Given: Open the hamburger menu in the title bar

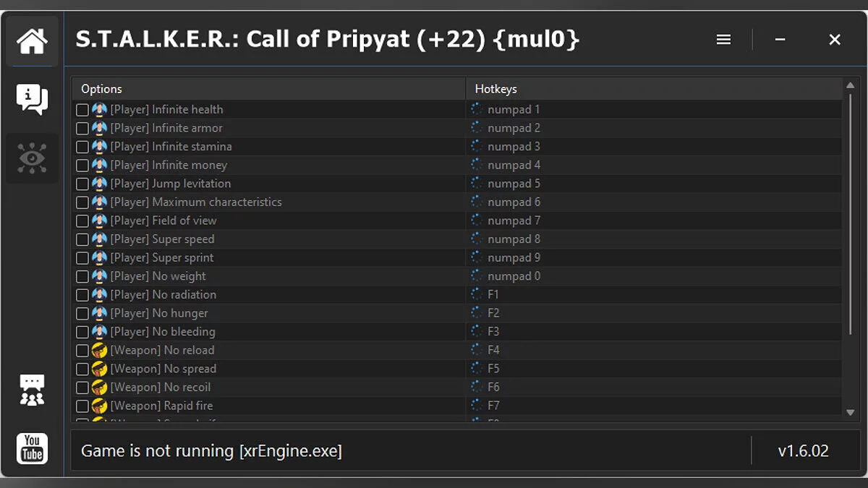Looking at the screenshot, I should tap(723, 39).
